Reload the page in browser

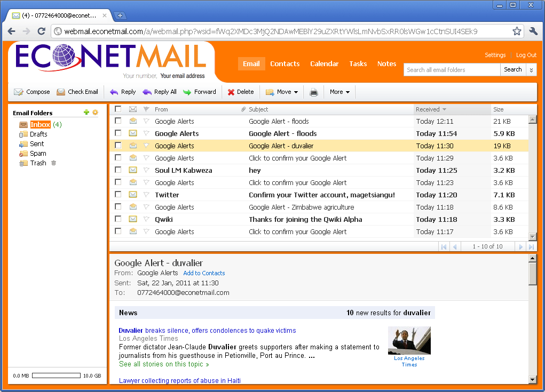pyautogui.click(x=41, y=31)
